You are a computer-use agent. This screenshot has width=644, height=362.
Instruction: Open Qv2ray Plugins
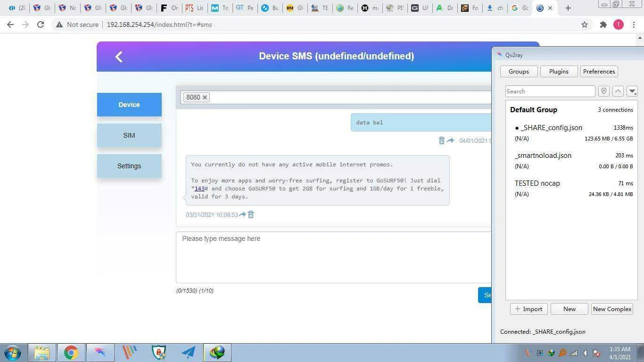[x=559, y=72]
